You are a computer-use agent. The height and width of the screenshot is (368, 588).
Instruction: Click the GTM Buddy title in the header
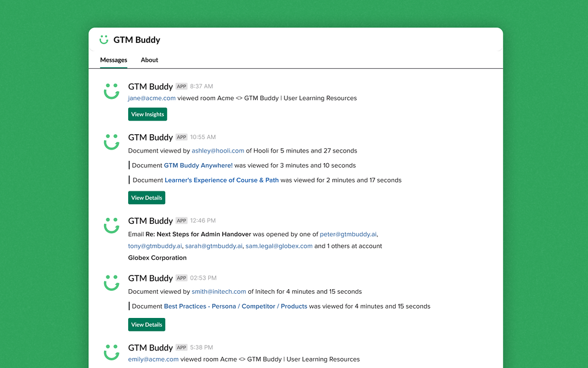click(x=137, y=39)
